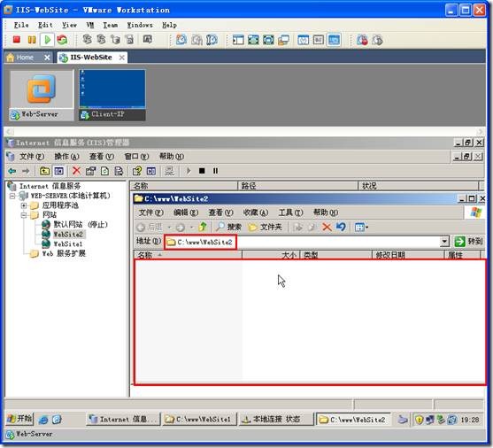The width and height of the screenshot is (493, 448).
Task: Open the snapshot manager icon
Action: 212,40
